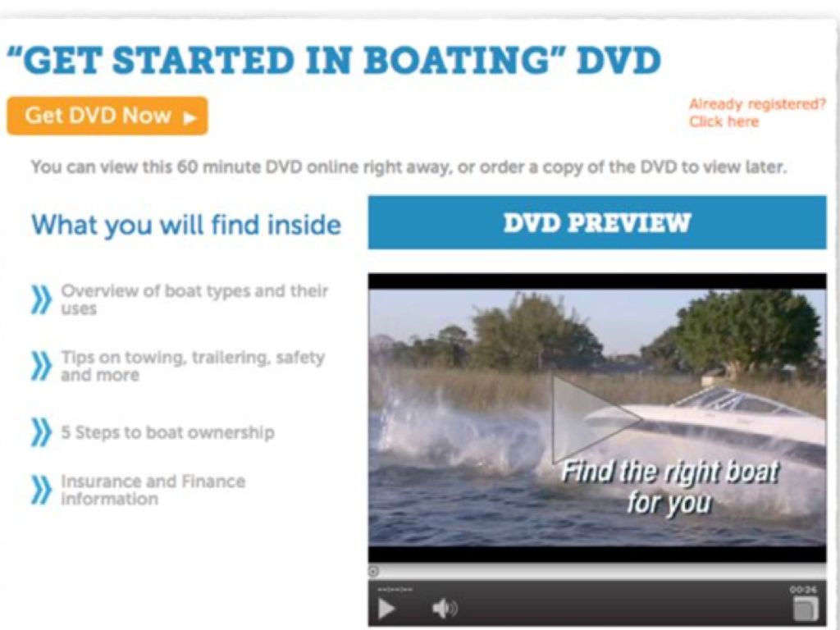The width and height of the screenshot is (840, 630).
Task: Click chevron beside 'Overview of boat types'
Action: point(42,299)
